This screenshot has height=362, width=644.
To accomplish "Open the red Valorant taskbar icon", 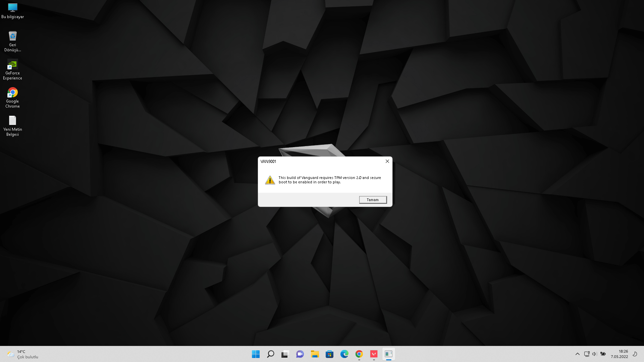I will pyautogui.click(x=374, y=354).
